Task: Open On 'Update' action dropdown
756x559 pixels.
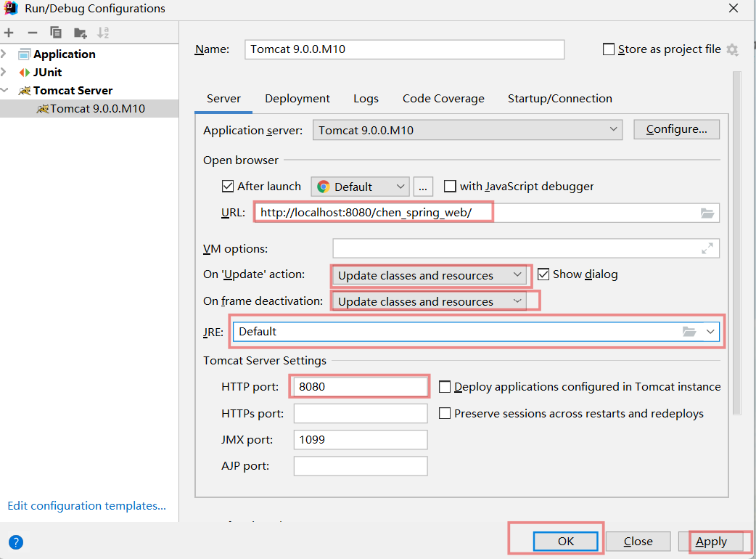Action: (429, 275)
